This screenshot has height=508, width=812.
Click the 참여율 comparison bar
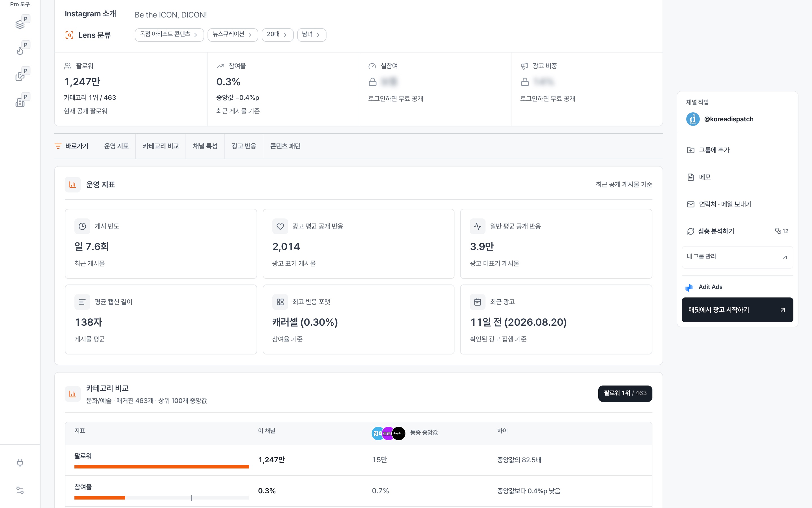click(162, 498)
